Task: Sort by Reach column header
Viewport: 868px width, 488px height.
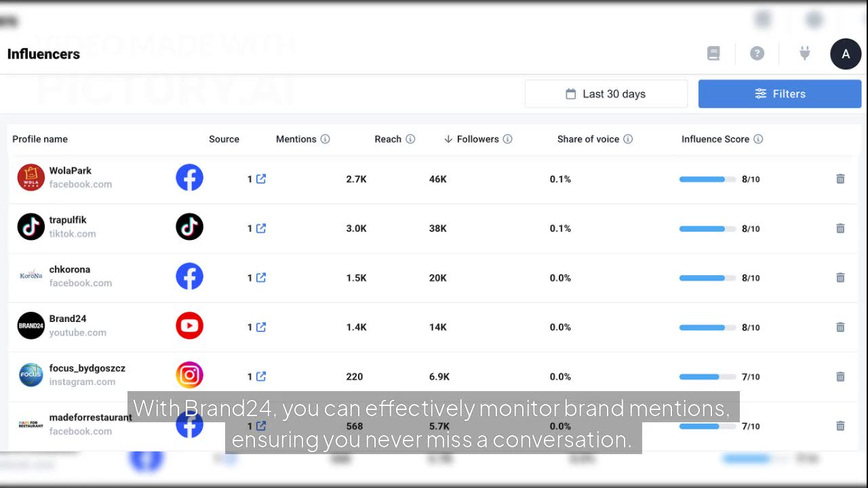Action: 388,139
